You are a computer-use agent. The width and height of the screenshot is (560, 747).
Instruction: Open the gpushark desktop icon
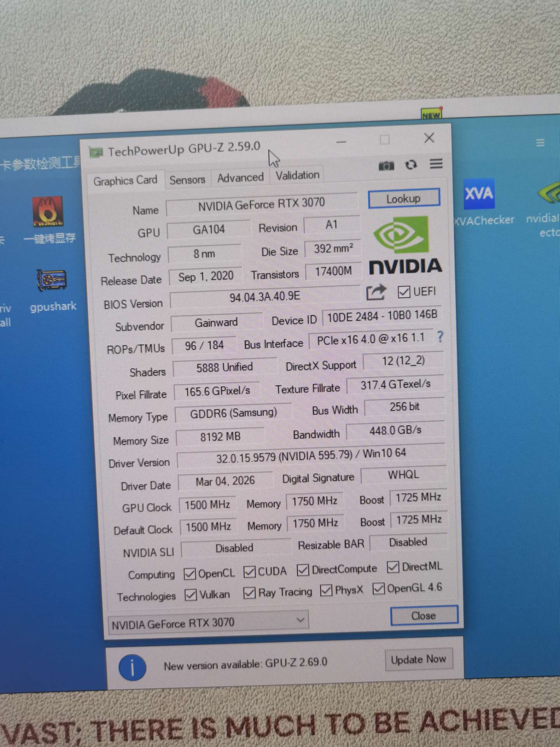tap(52, 281)
